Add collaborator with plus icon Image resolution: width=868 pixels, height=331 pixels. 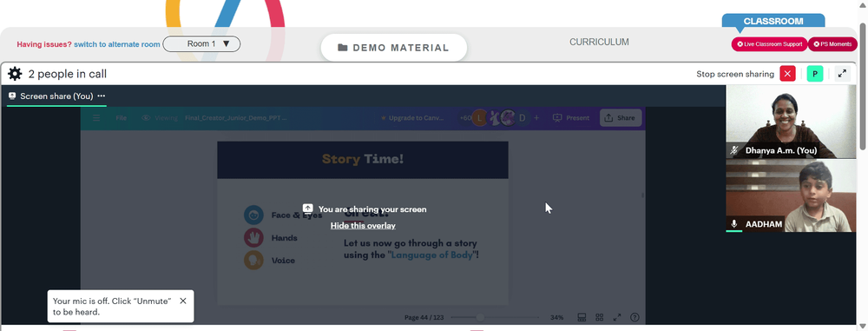coord(536,117)
